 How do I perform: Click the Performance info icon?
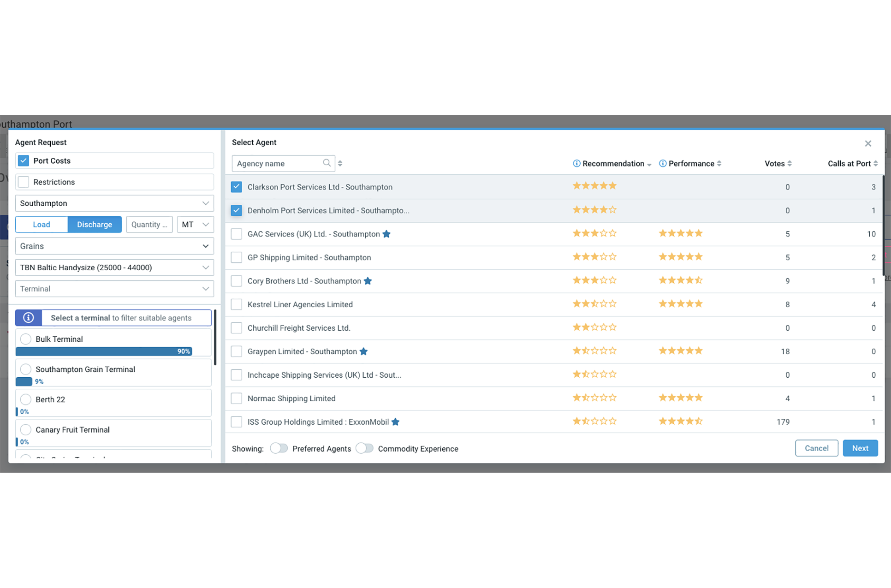tap(663, 163)
